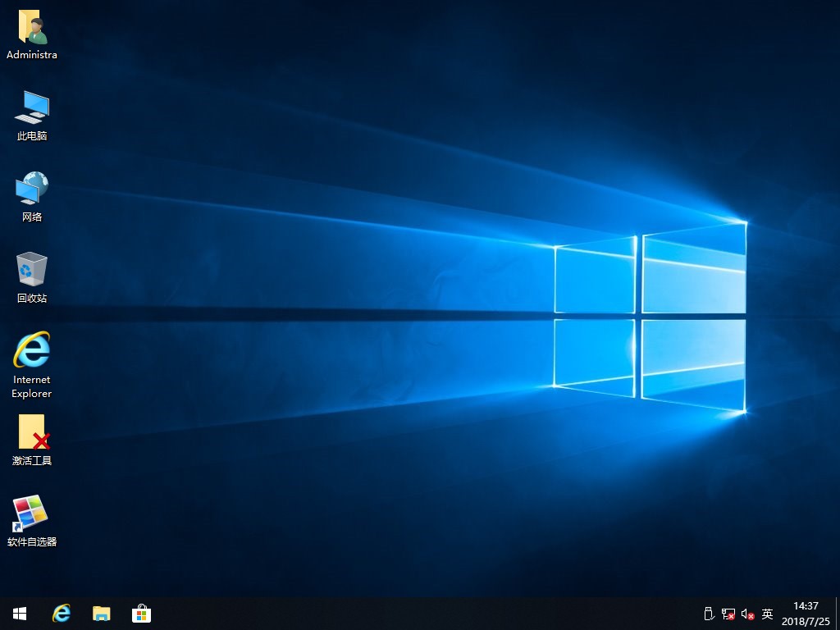Open File Explorer from the taskbar
This screenshot has height=630, width=840.
pyautogui.click(x=101, y=614)
